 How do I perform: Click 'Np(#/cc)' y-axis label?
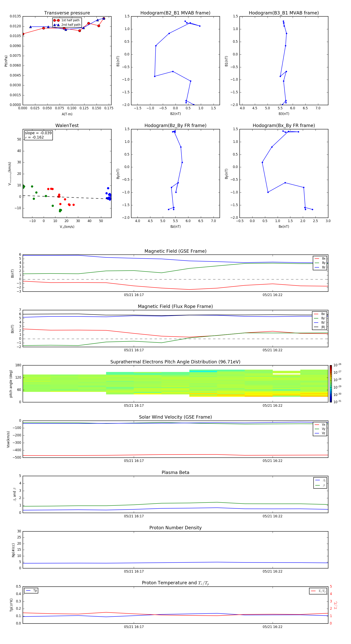pos(13,550)
